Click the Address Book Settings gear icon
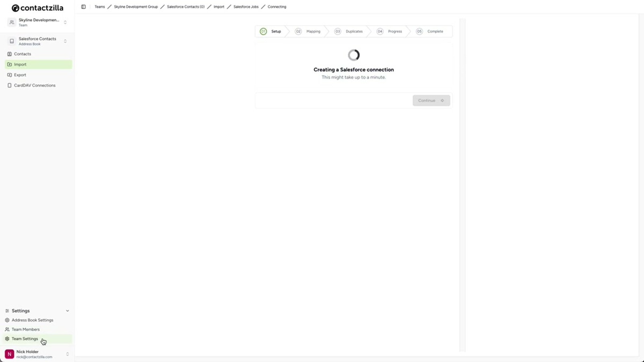Image resolution: width=644 pixels, height=362 pixels. pos(7,320)
